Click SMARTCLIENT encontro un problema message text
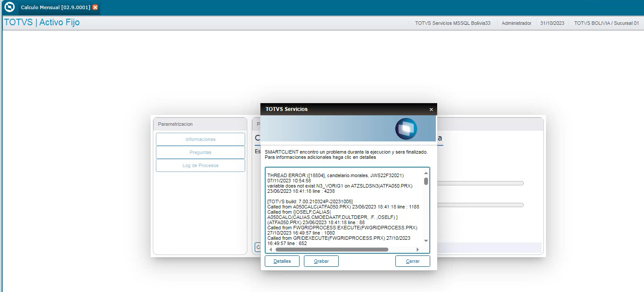The image size is (644, 292). [x=346, y=152]
